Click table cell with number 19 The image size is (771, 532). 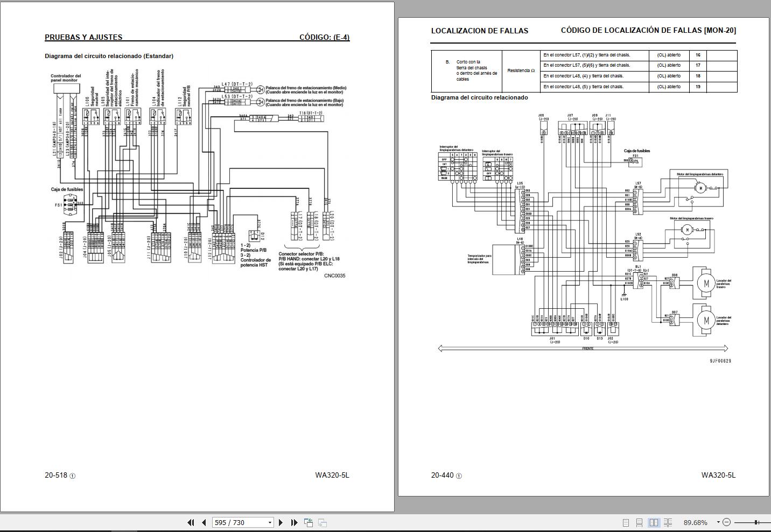coord(698,87)
